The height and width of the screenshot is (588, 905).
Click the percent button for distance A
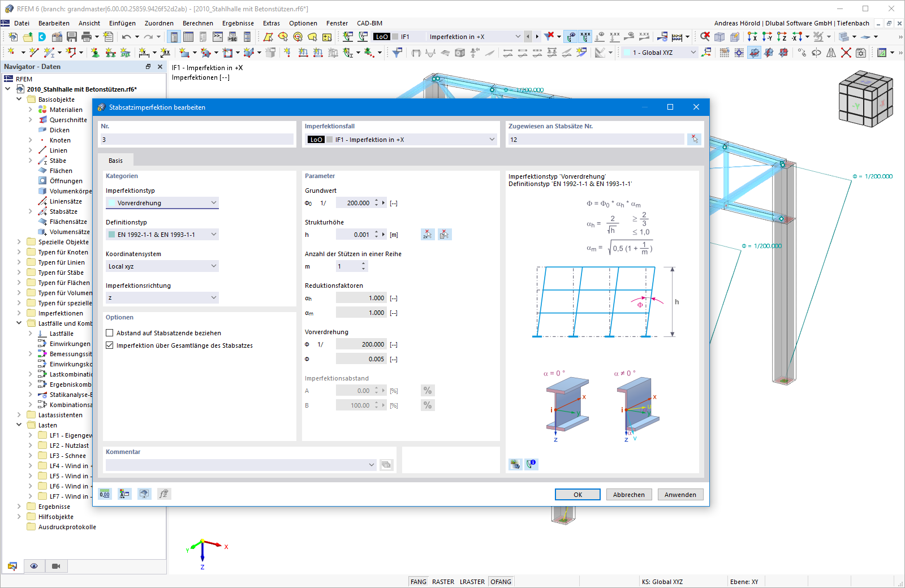click(x=428, y=390)
